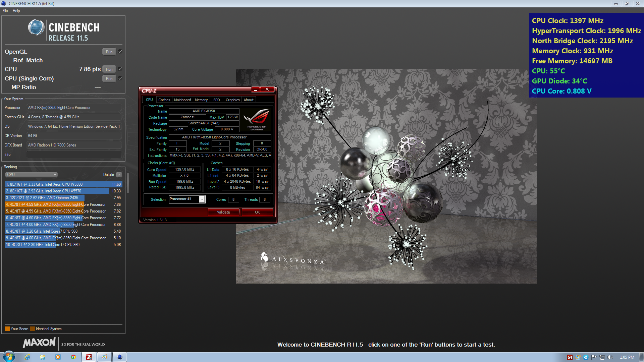Click the system clock showing 1:05 PM
Viewport: 644px width, 362px height.
[627, 357]
